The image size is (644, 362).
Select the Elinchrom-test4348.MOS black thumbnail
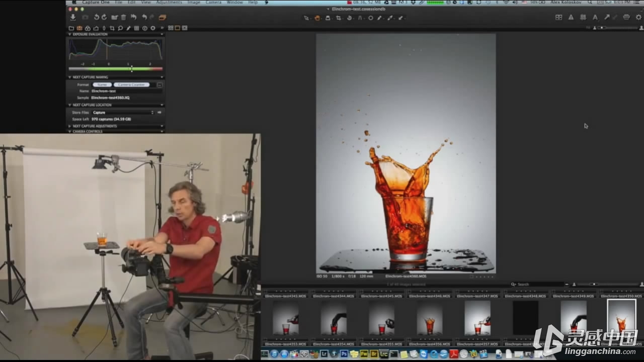525,318
